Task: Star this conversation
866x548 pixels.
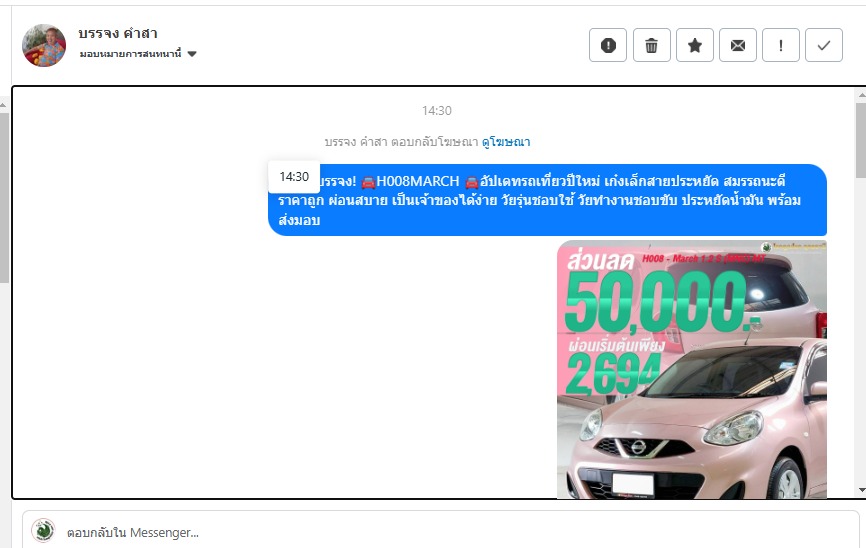Action: tap(695, 45)
